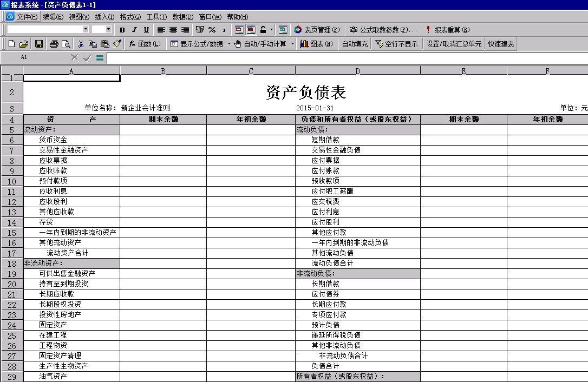Select column B header
Screen dimensions: 588x382
pyautogui.click(x=163, y=71)
